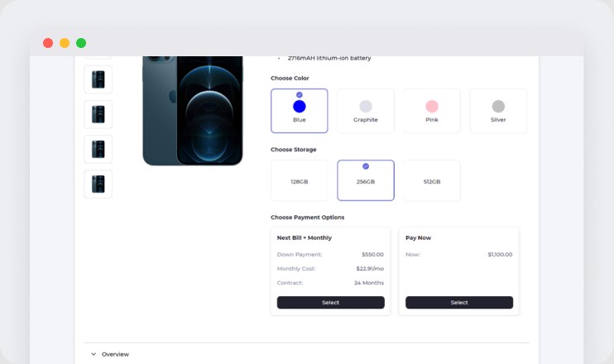This screenshot has height=364, width=614.
Task: Click the blue color circle swatch
Action: pyautogui.click(x=300, y=107)
